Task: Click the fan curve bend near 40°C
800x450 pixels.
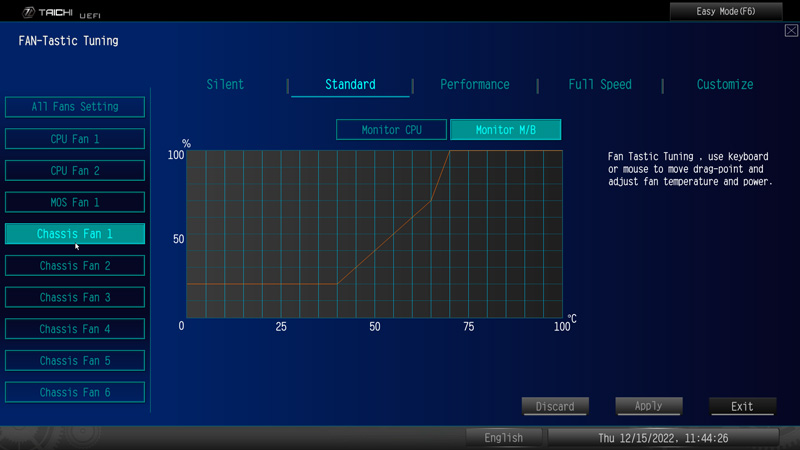Action: 337,284
